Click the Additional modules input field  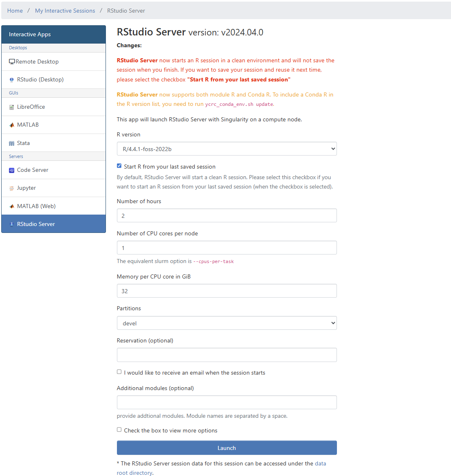(227, 402)
